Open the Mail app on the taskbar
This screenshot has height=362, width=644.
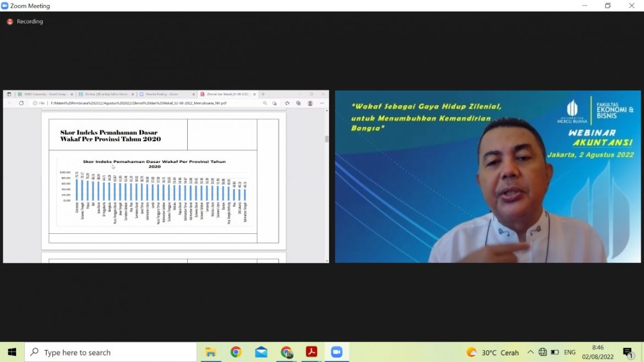point(261,352)
